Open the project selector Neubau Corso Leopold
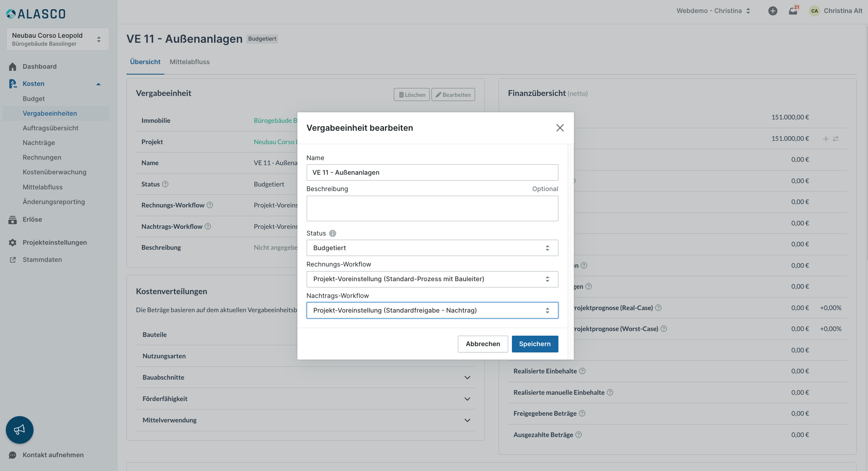868x471 pixels. tap(57, 39)
